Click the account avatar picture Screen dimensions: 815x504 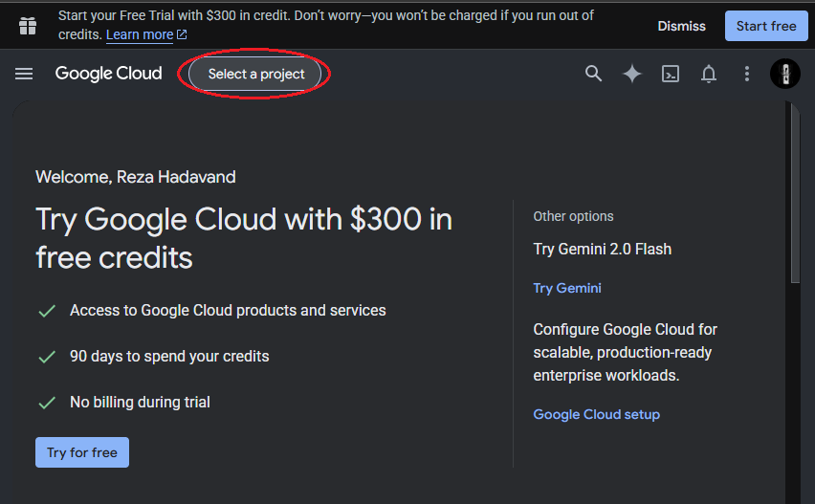(x=784, y=74)
